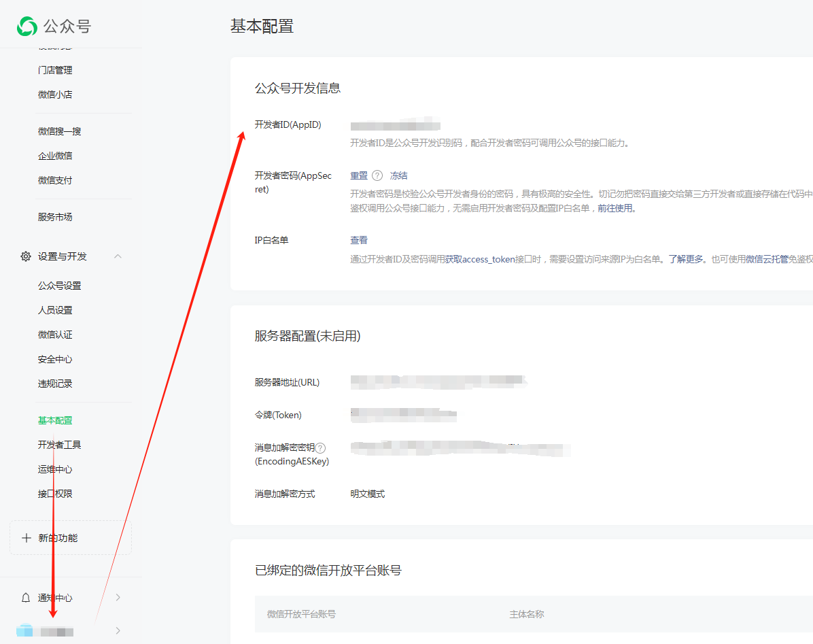The width and height of the screenshot is (813, 644).
Task: Click the 公众号 green logo icon
Action: point(27,26)
